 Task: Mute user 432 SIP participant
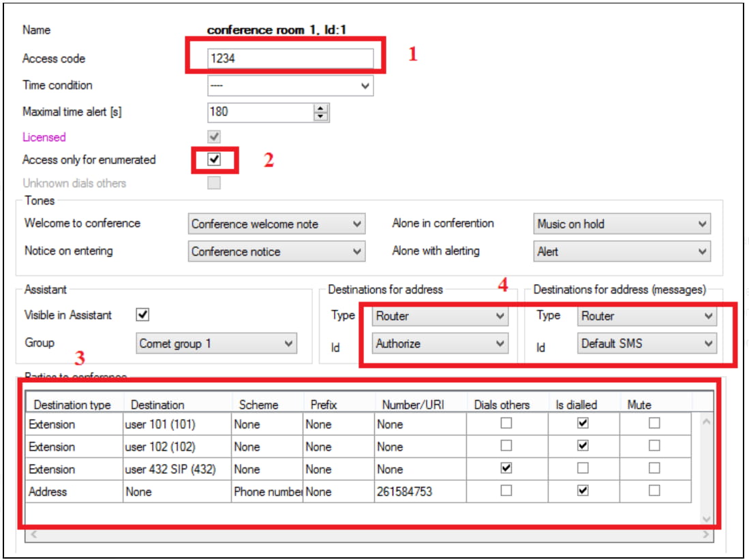click(x=654, y=468)
